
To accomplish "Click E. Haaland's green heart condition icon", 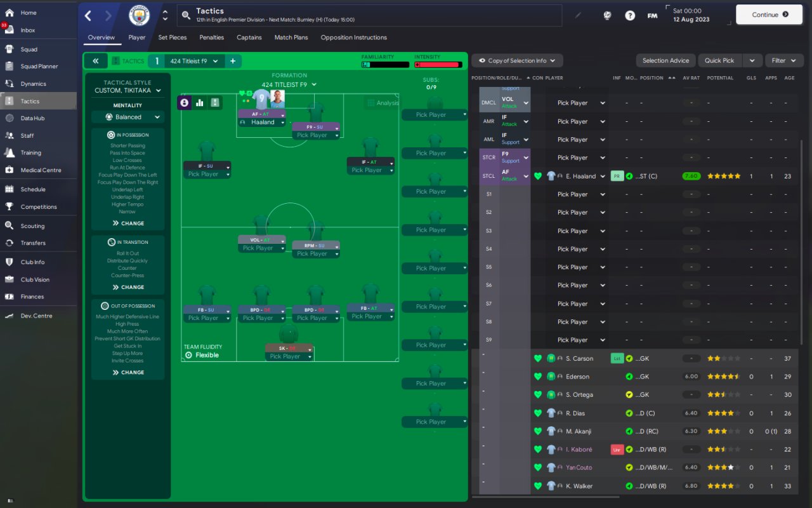I will pyautogui.click(x=538, y=176).
